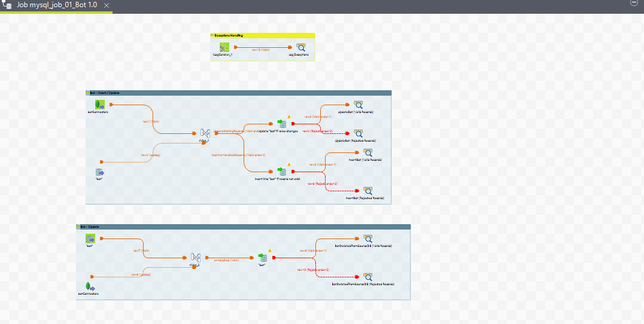Click Update "bot" if value changes database icon
The width and height of the screenshot is (644, 324).
point(283,124)
